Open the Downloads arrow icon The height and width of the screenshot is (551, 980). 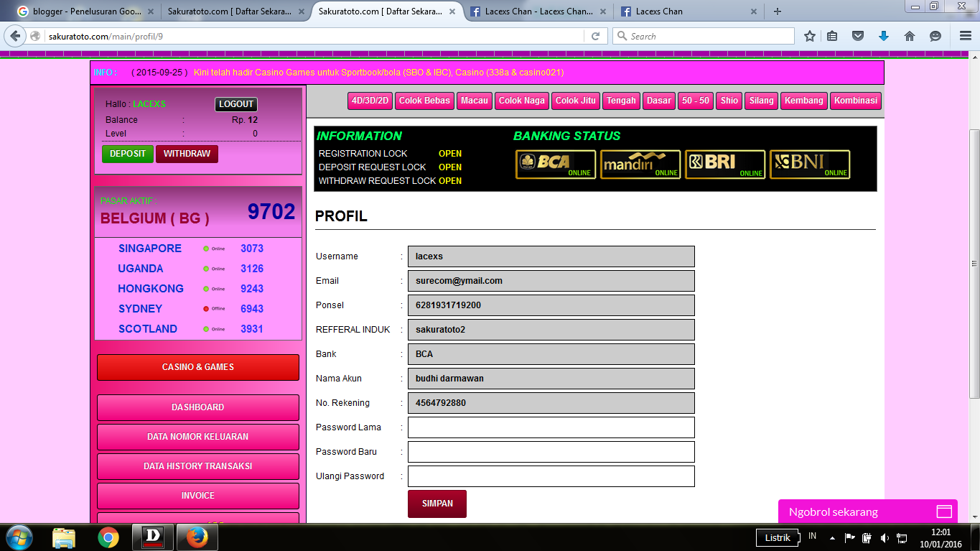(884, 36)
